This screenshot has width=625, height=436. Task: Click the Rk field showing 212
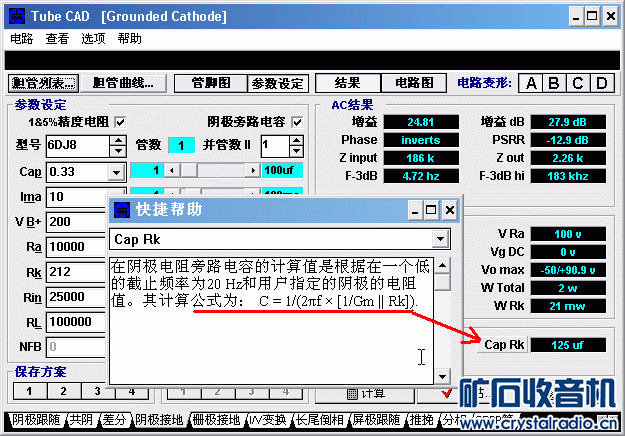click(77, 272)
